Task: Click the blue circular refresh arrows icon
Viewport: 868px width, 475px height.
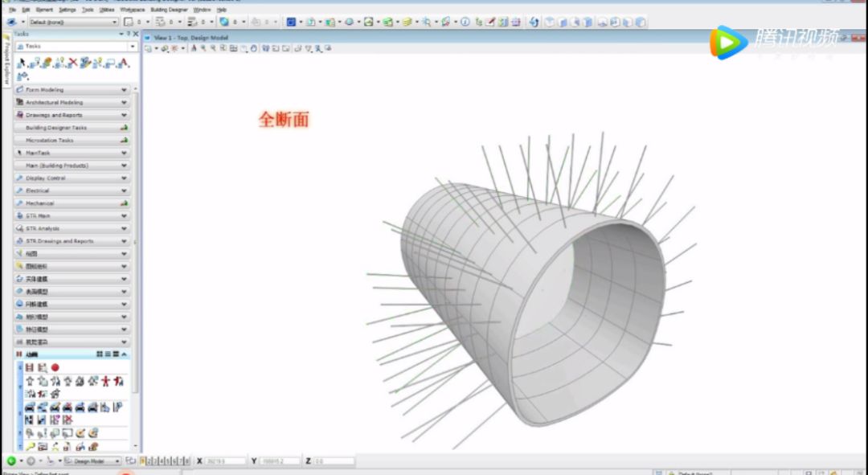Action: click(x=534, y=23)
